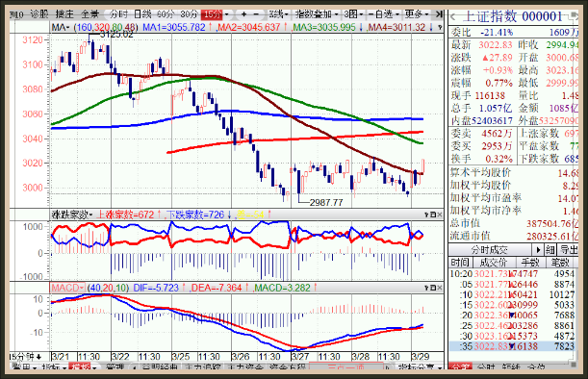The width and height of the screenshot is (588, 379).
Task: Select the 30分 period tab
Action: click(189, 14)
